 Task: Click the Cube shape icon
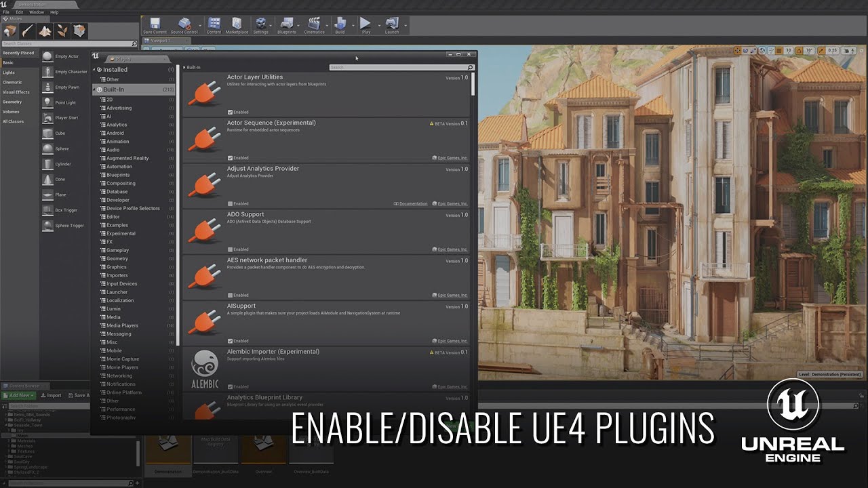47,134
